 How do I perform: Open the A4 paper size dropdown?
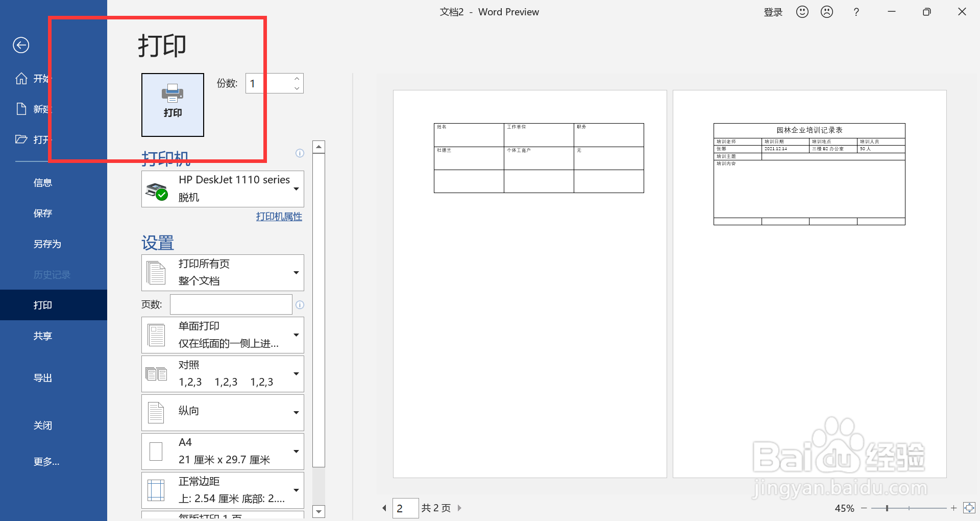223,452
